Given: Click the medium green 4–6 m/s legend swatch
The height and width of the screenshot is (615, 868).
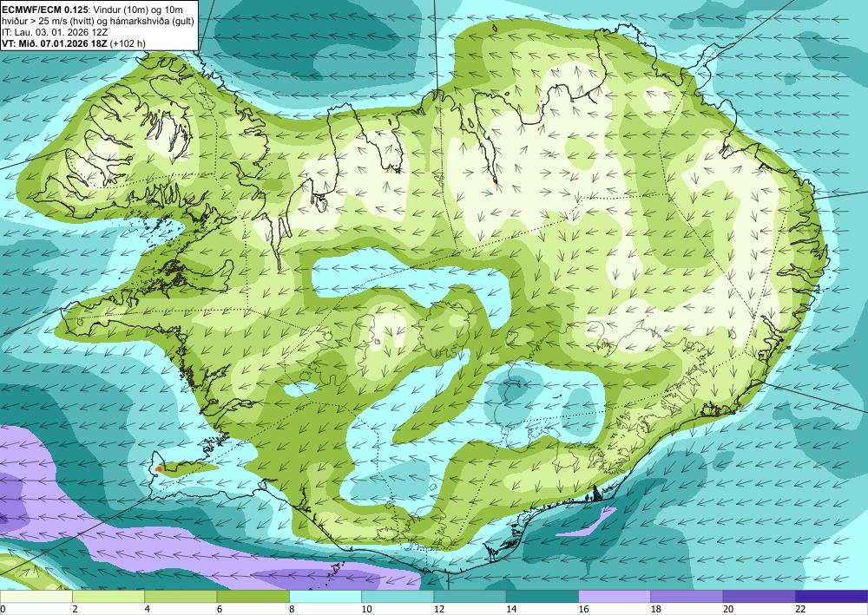Looking at the screenshot, I should [181, 596].
